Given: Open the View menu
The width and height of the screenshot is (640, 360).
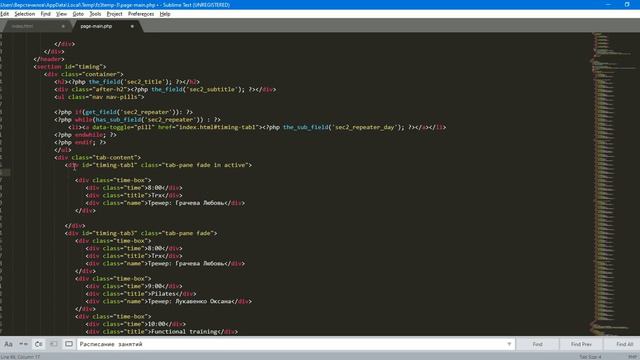Looking at the screenshot, I should coord(61,14).
